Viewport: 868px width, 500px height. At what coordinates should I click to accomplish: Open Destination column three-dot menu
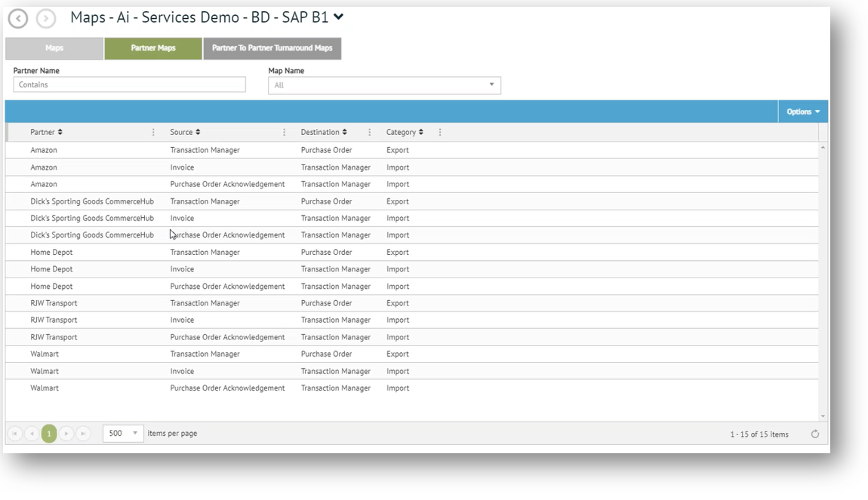[x=369, y=133]
